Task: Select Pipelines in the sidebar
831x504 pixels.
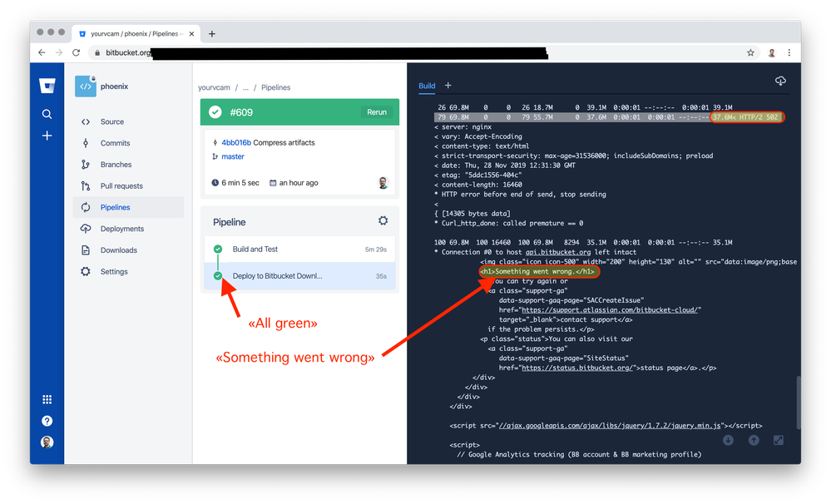Action: click(128, 207)
